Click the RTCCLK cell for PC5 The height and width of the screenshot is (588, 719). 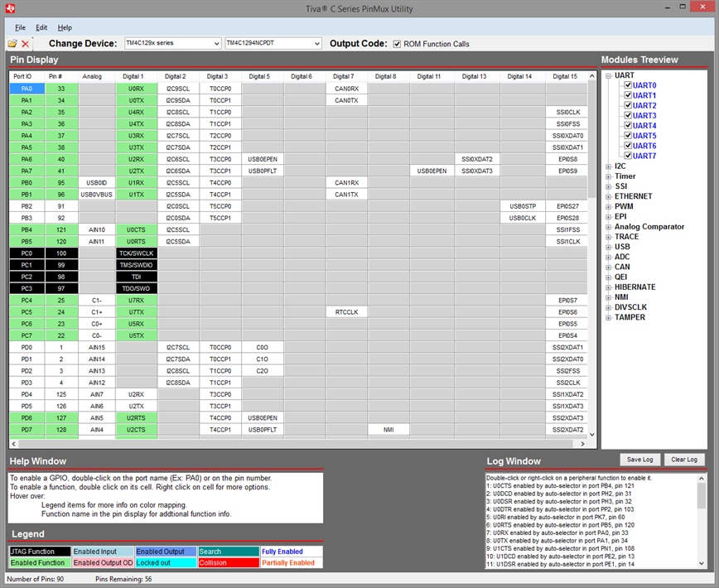pyautogui.click(x=346, y=312)
